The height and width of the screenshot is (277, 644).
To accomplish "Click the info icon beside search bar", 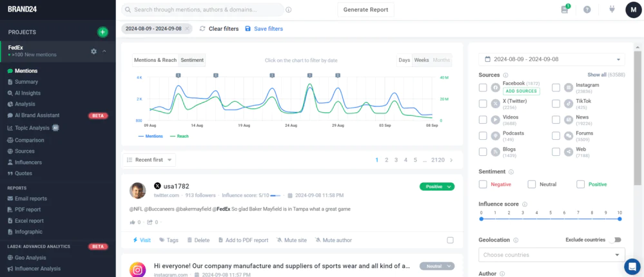I will click(288, 10).
